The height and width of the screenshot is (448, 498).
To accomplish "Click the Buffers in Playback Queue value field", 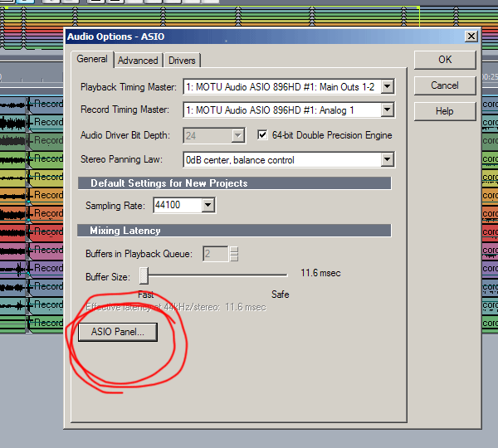I will 215,254.
